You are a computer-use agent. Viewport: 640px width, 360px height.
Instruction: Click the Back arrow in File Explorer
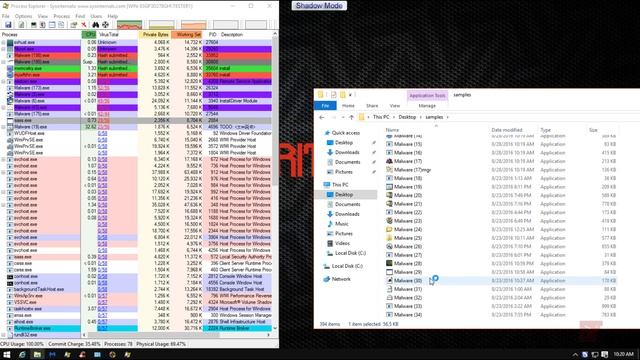coord(322,117)
